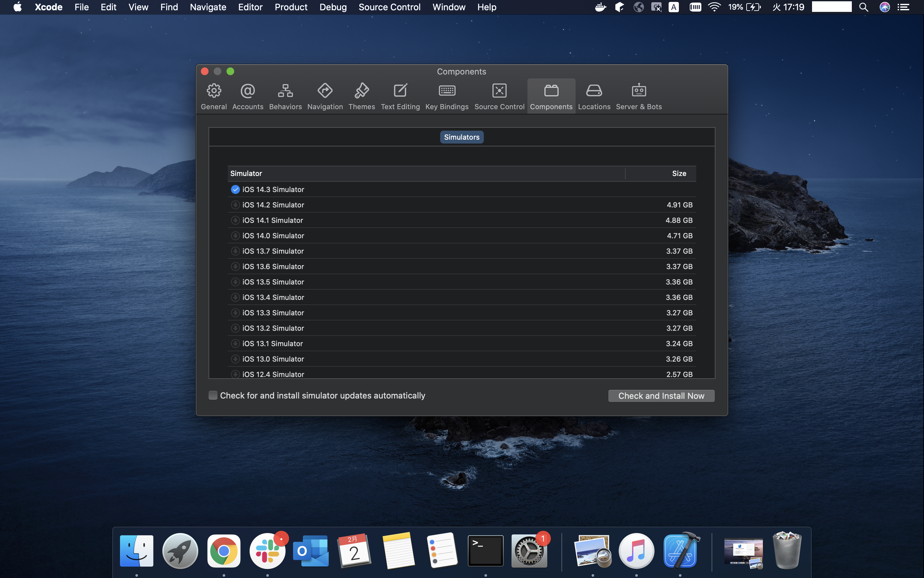
Task: Open the Product menu
Action: (291, 7)
